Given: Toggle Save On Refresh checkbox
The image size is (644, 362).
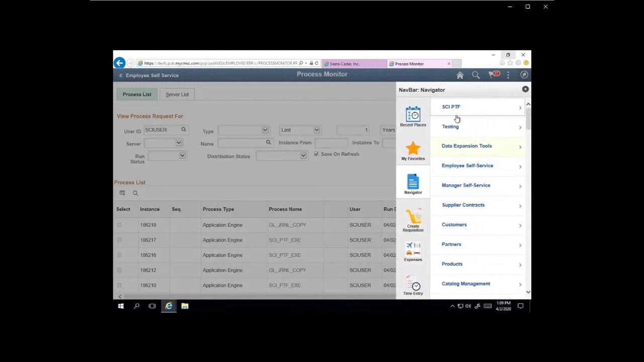Looking at the screenshot, I should 316,154.
